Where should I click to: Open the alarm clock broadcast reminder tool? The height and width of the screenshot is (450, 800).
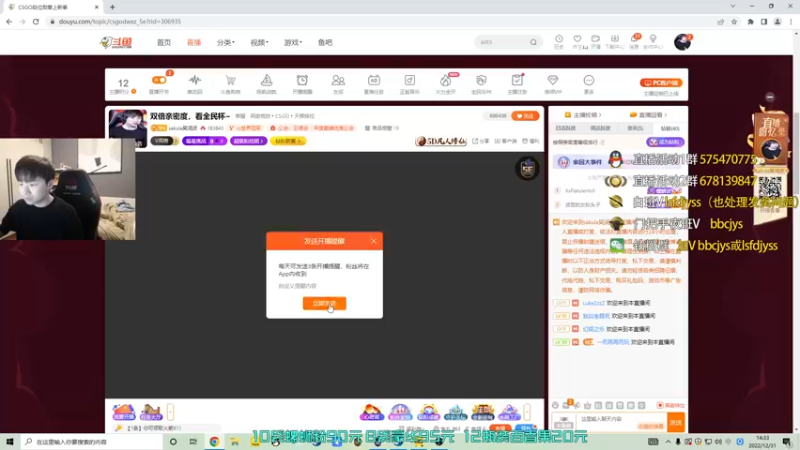point(302,80)
